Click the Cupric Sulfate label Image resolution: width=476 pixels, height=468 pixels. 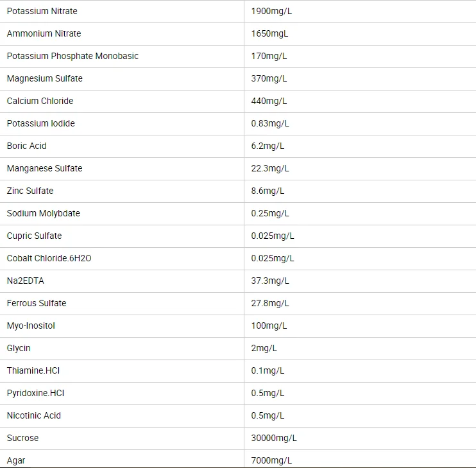pos(34,236)
